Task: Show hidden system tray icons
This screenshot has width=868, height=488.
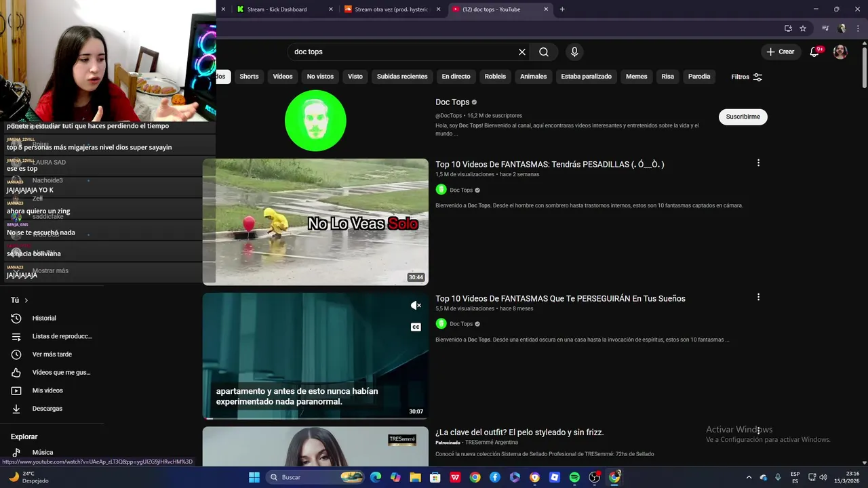Action: pos(749,477)
